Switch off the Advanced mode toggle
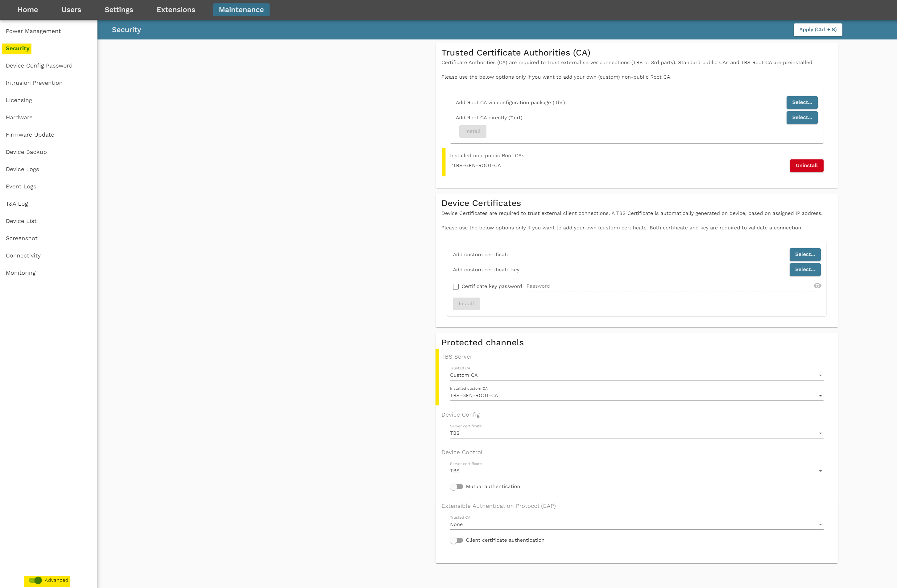Screen dimensions: 897x588 pos(35,580)
